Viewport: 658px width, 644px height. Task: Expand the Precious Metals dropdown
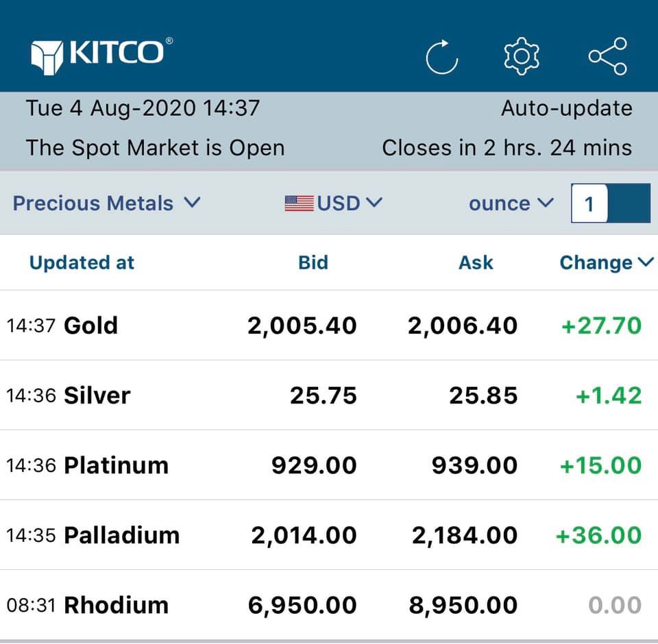(106, 203)
